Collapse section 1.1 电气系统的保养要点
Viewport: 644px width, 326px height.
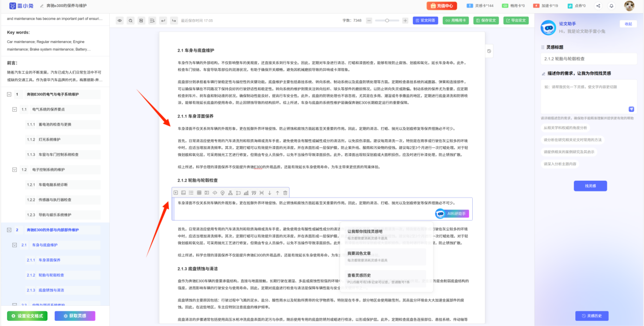coord(14,109)
